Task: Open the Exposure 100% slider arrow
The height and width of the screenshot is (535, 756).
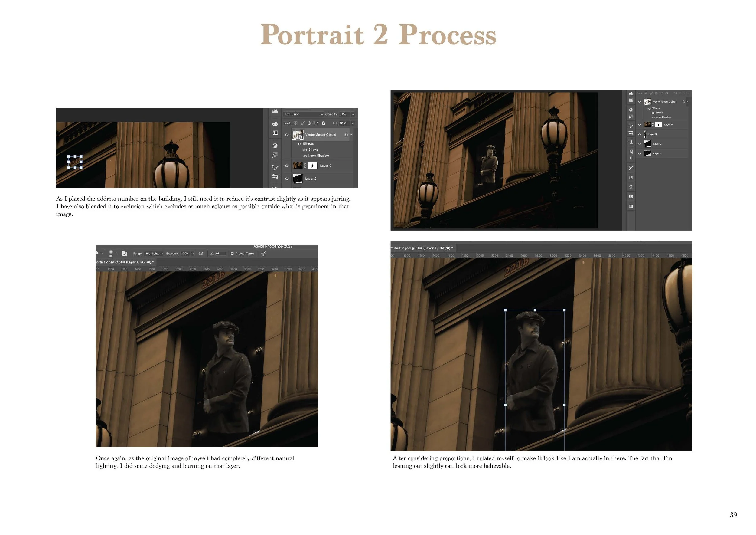Action: tap(193, 254)
